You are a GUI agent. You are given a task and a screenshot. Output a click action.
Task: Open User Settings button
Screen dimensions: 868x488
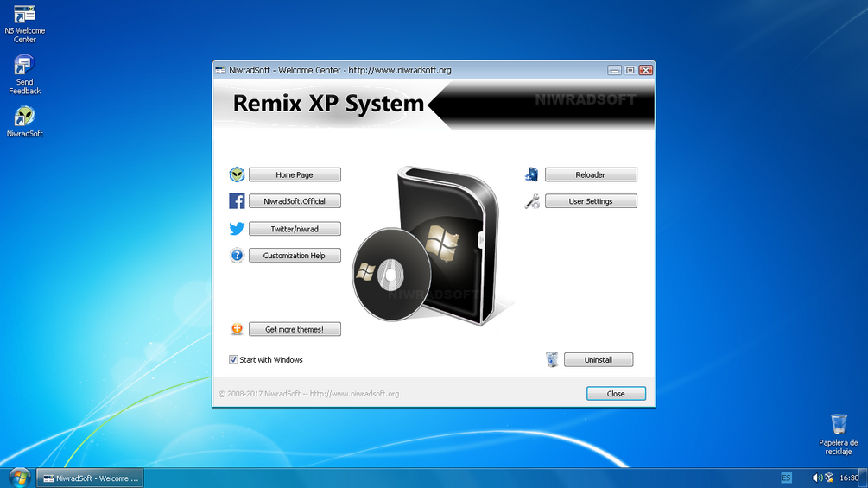point(591,201)
